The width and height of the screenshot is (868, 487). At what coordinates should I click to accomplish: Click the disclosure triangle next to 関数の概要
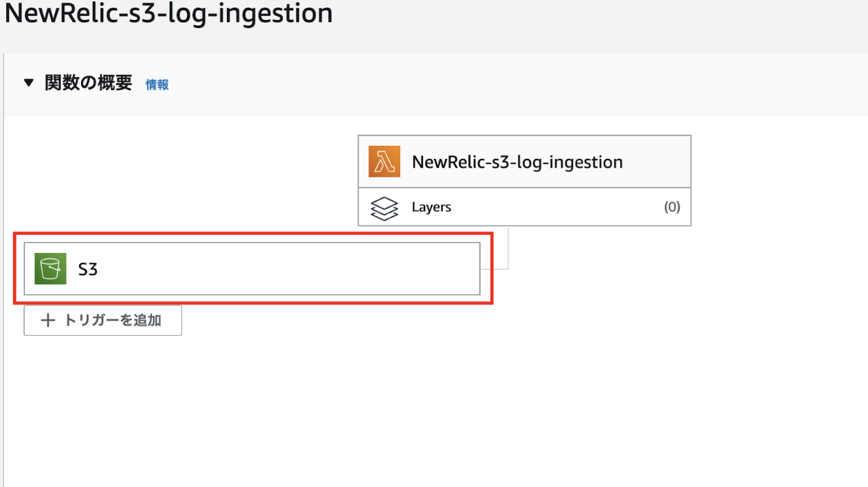coord(29,81)
